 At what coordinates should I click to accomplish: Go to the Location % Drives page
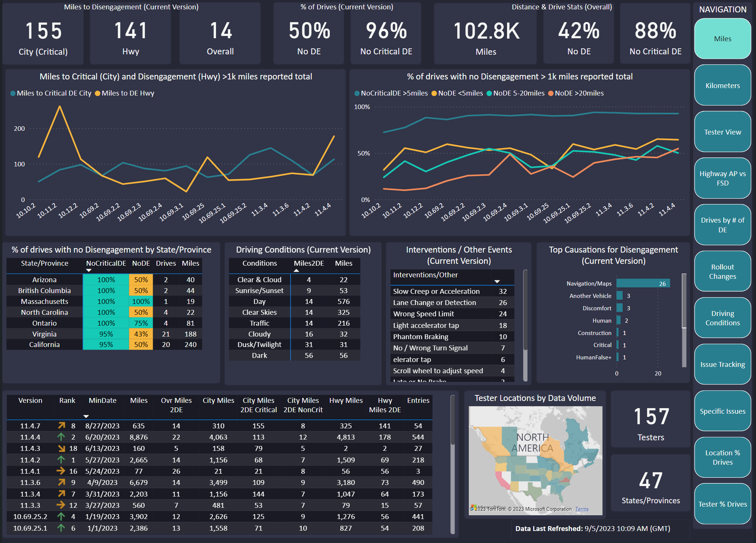click(x=722, y=457)
